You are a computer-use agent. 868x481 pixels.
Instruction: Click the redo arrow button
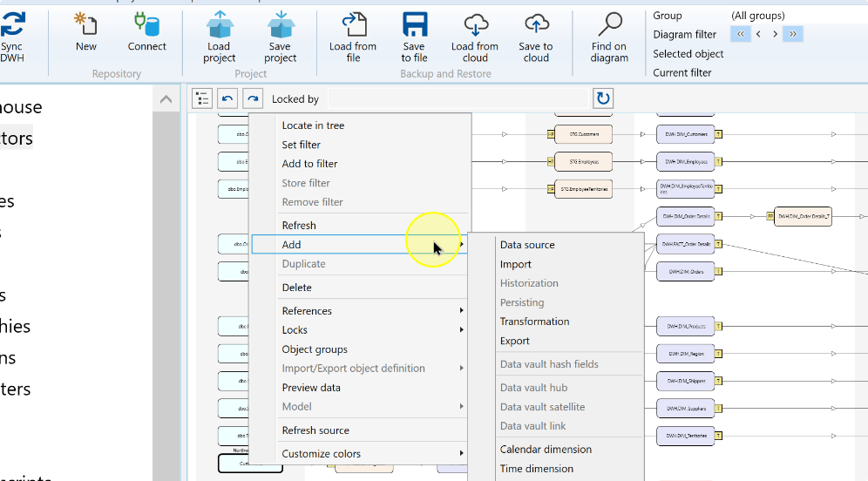click(253, 99)
